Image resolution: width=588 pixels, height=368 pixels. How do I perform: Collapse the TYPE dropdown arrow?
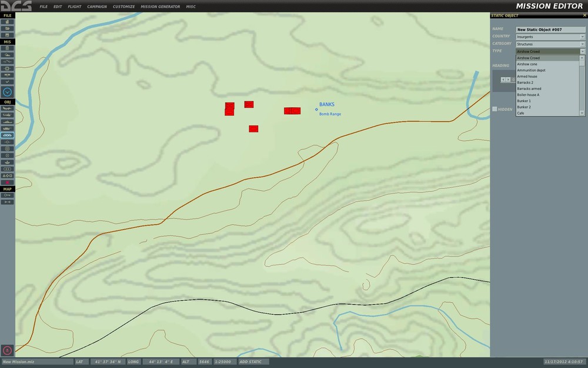pos(582,51)
